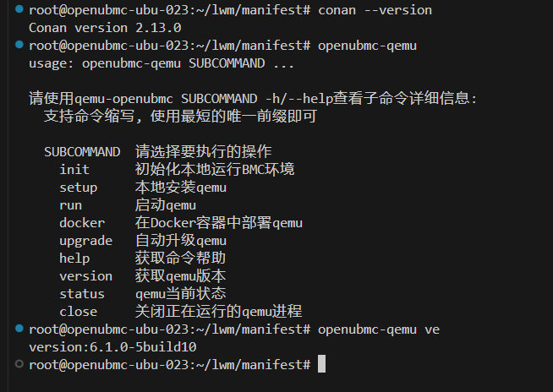Image resolution: width=553 pixels, height=392 pixels.
Task: Click the 'close' subcommand entry
Action: (79, 311)
